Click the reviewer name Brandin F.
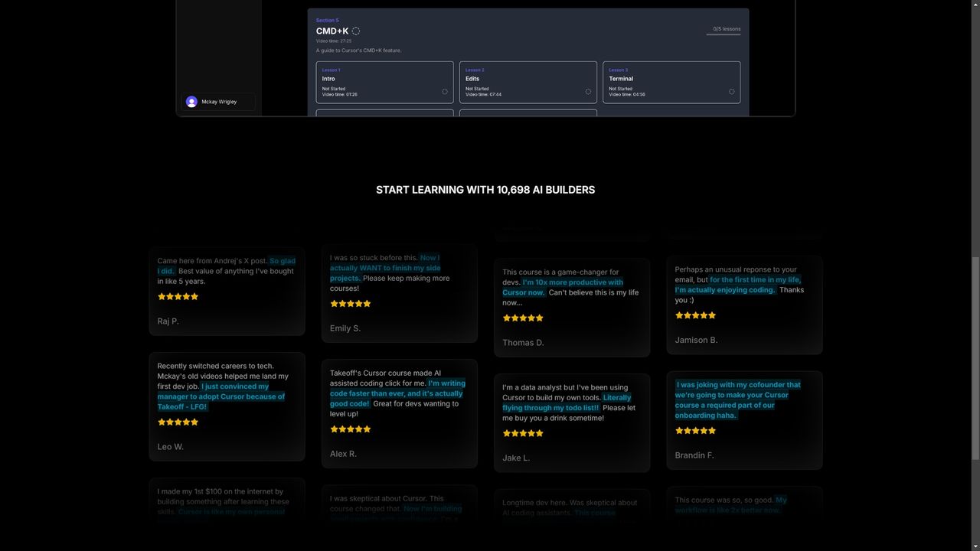This screenshot has height=551, width=980. (x=694, y=455)
